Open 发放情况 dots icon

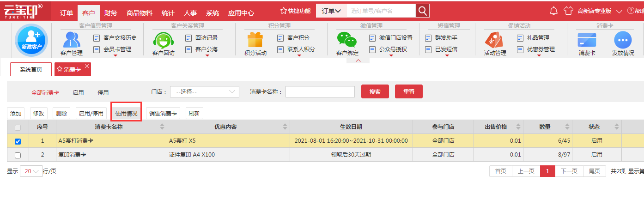623,40
